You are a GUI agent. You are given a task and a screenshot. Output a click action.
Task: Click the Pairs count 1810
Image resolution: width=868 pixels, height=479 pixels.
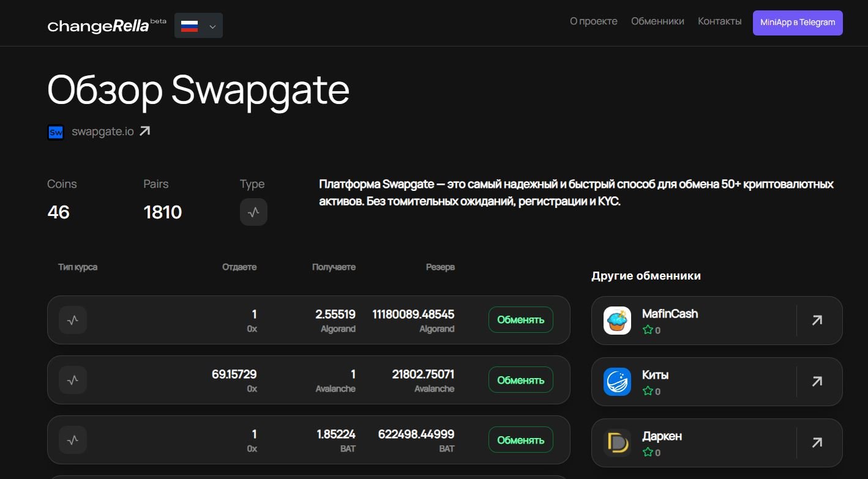tap(163, 212)
